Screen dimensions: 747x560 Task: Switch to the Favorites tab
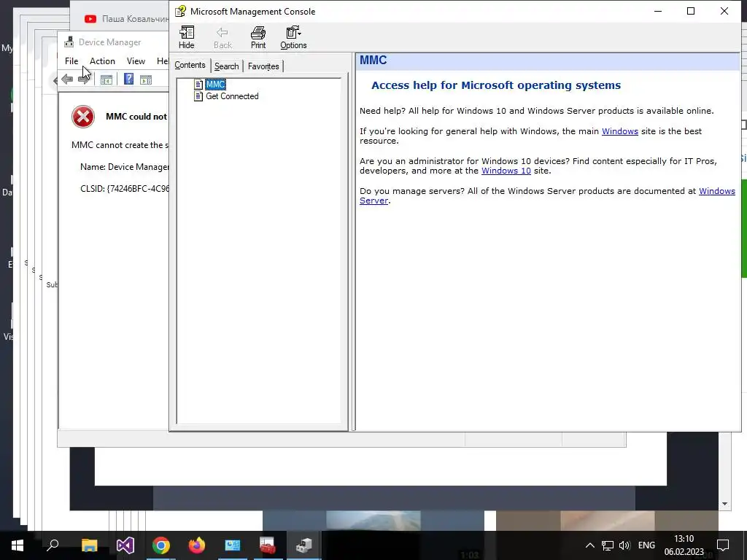click(263, 66)
